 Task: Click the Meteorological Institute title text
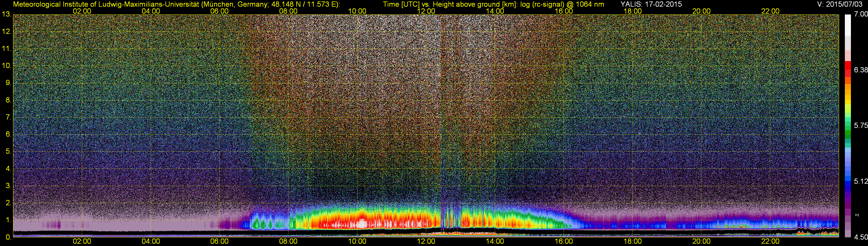point(176,4)
